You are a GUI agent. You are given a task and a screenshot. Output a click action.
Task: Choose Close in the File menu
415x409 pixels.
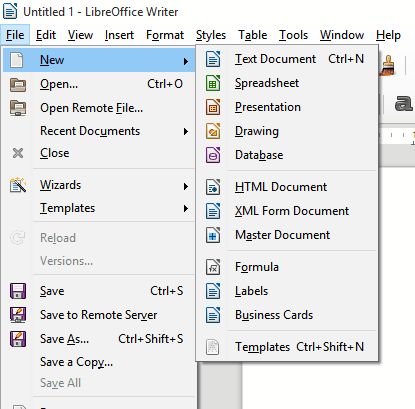pos(99,153)
